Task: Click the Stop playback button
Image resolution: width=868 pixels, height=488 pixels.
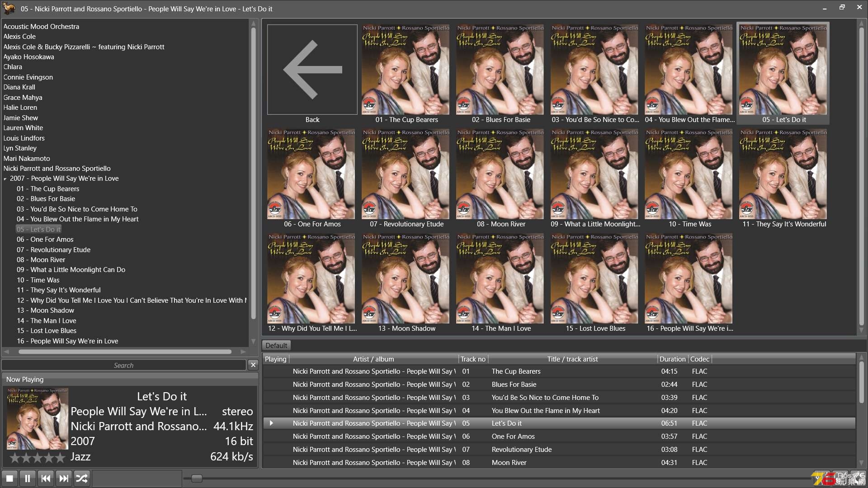Action: click(x=9, y=478)
